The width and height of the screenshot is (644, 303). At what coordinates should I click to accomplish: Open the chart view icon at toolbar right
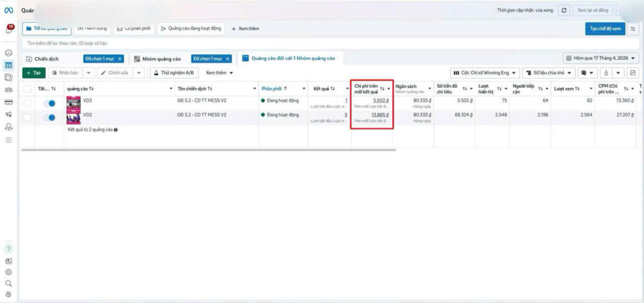point(633,73)
